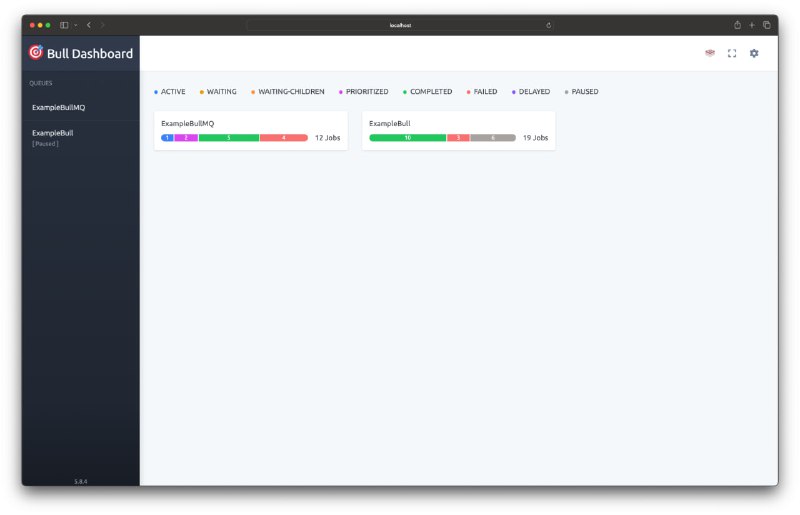Open the settings gear icon
The width and height of the screenshot is (800, 515).
tap(754, 53)
